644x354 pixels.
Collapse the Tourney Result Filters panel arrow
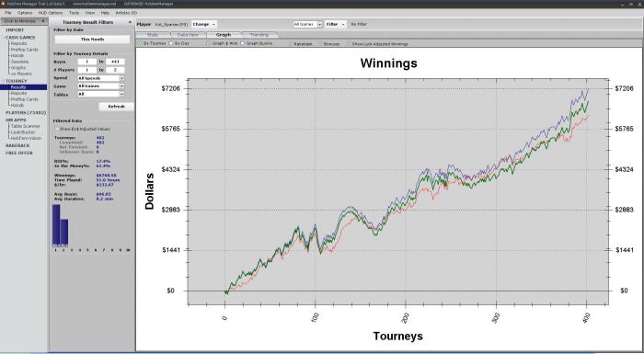130,22
